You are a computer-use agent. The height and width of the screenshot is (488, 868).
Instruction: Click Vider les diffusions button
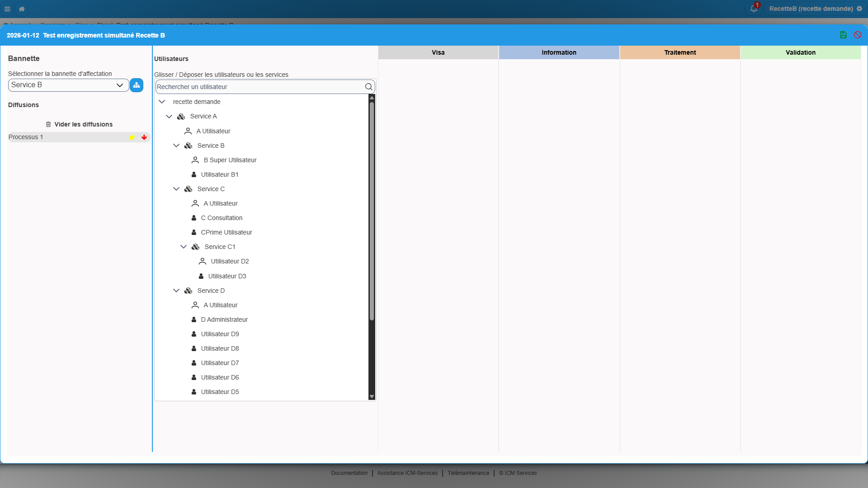[79, 124]
